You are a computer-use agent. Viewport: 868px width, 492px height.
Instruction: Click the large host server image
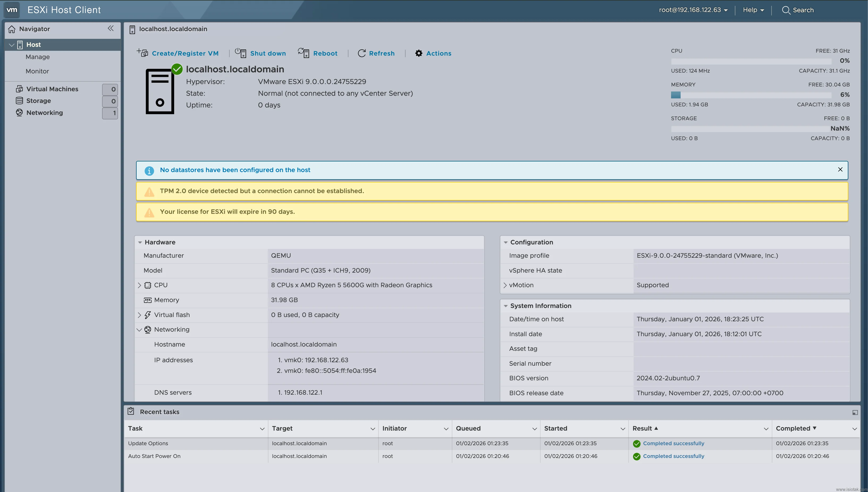(x=160, y=91)
